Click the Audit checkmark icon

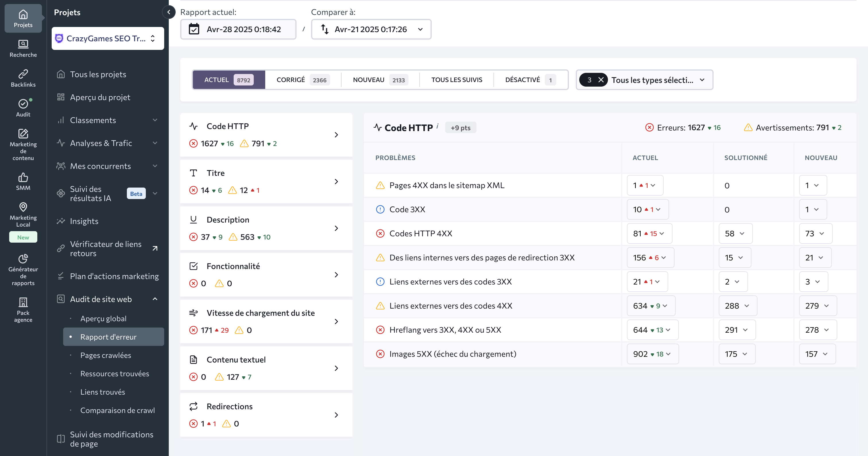[x=23, y=104]
